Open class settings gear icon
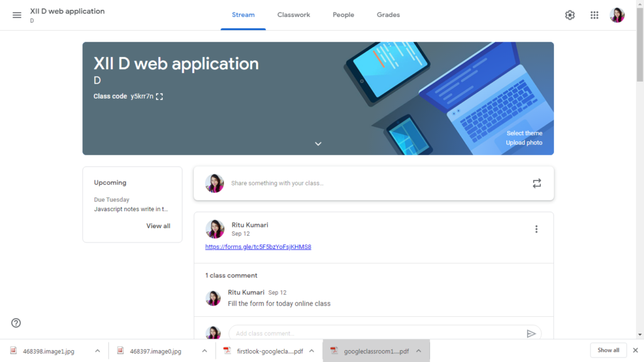The height and width of the screenshot is (362, 644). pyautogui.click(x=570, y=15)
